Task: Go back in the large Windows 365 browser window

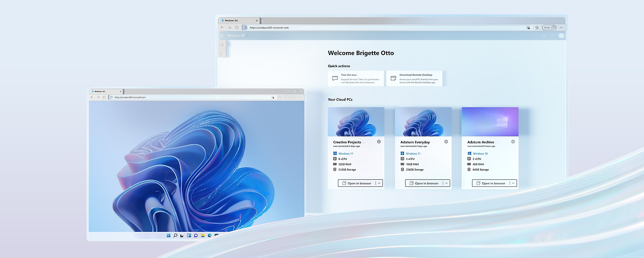Action: click(222, 28)
